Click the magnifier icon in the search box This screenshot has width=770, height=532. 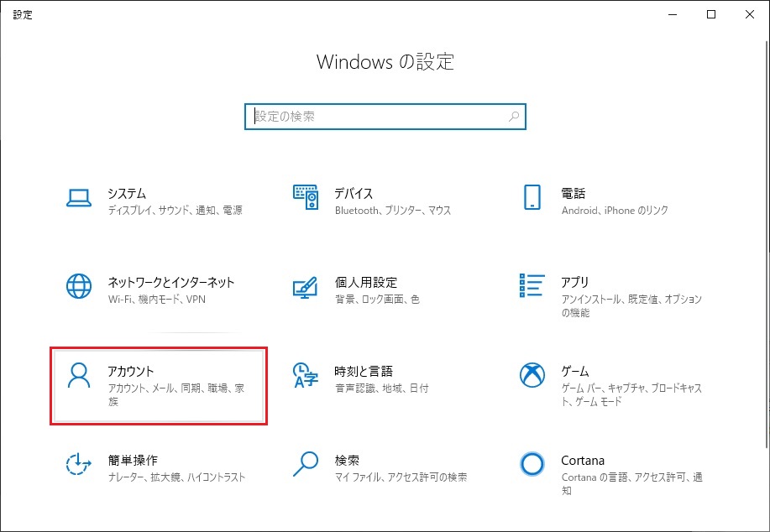click(514, 117)
